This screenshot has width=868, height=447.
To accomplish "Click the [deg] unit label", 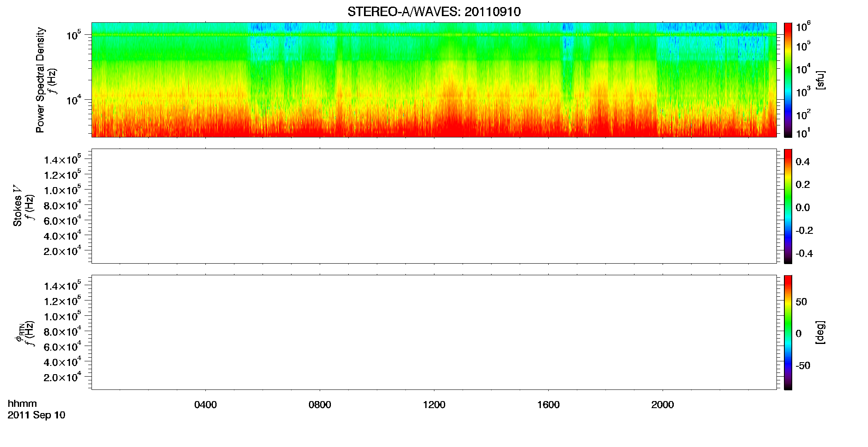I will [x=820, y=332].
